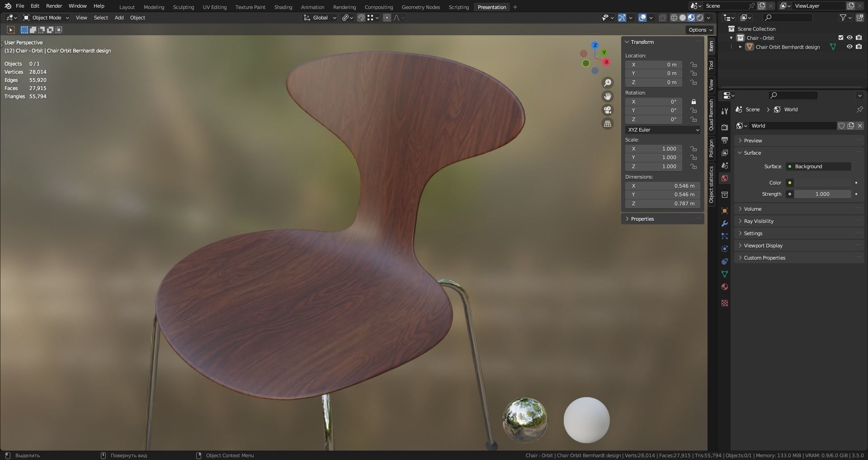
Task: Open the Object Mode dropdown
Action: pyautogui.click(x=46, y=18)
